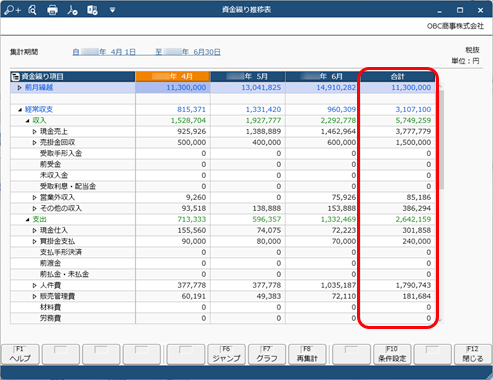Select the 労務費 row label
This screenshot has height=380, width=493.
(x=50, y=318)
